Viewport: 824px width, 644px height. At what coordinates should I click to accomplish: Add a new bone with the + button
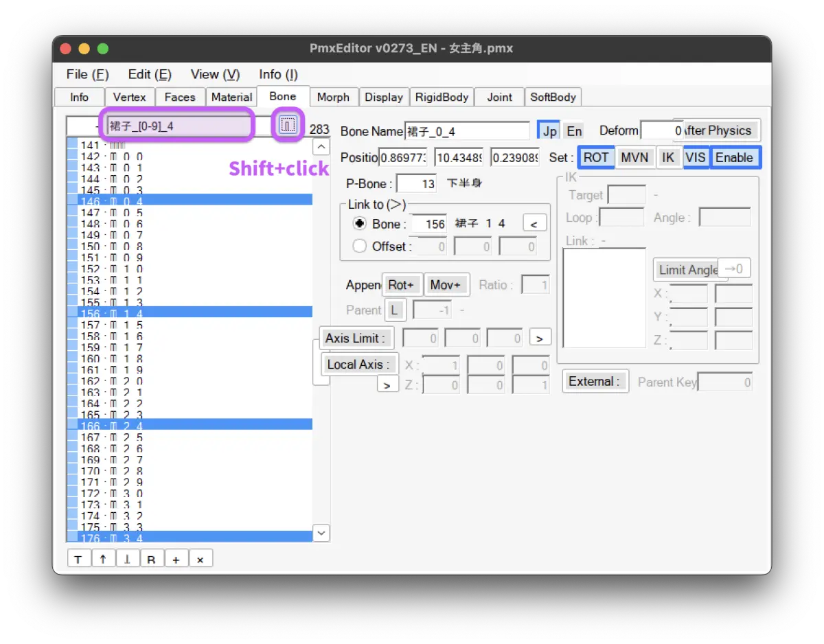[176, 560]
